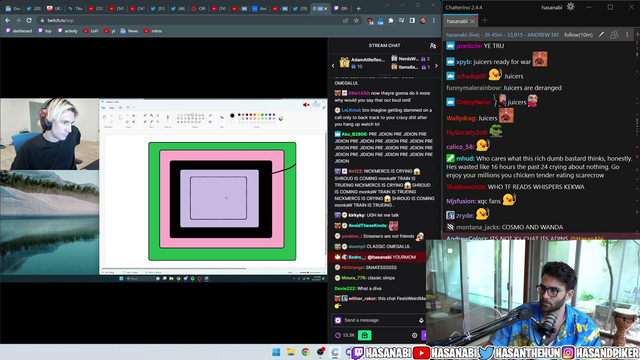640x360 pixels.
Task: Go back with the browser back arrow
Action: pos(8,20)
